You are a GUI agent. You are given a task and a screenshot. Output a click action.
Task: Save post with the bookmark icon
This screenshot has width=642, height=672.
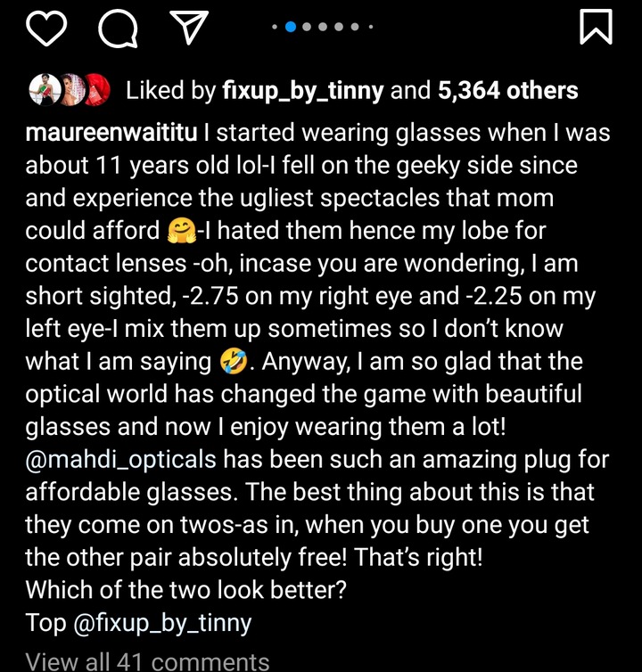click(x=596, y=27)
